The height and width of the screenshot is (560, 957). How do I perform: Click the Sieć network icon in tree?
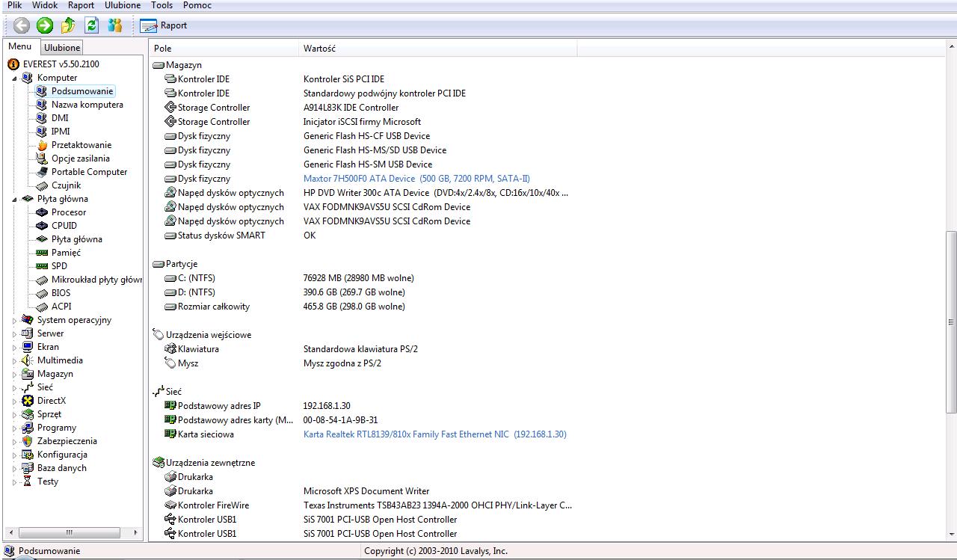[x=28, y=387]
